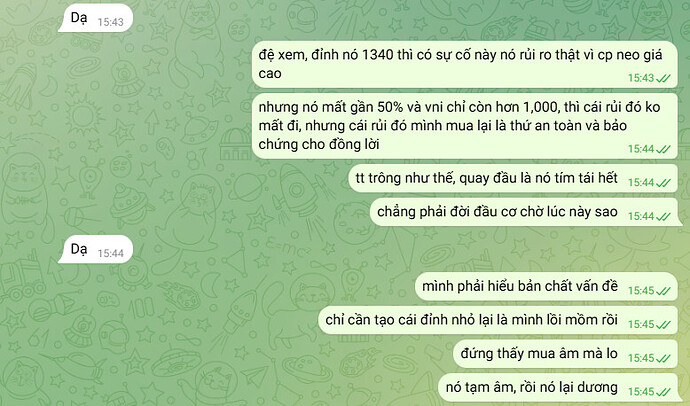This screenshot has height=406, width=690.
Task: Select message 'chẳng phải đời đầu cơ chờ lúc này sao'
Action: coord(524,212)
